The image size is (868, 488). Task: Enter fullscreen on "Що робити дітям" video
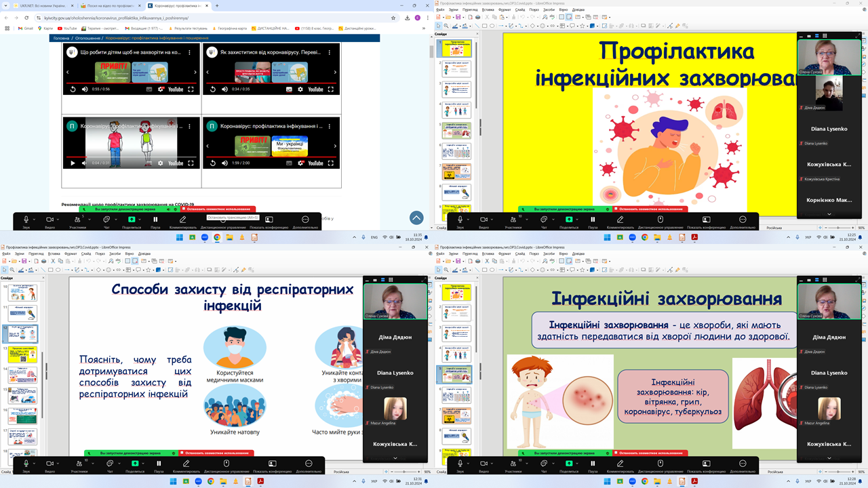pyautogui.click(x=191, y=89)
